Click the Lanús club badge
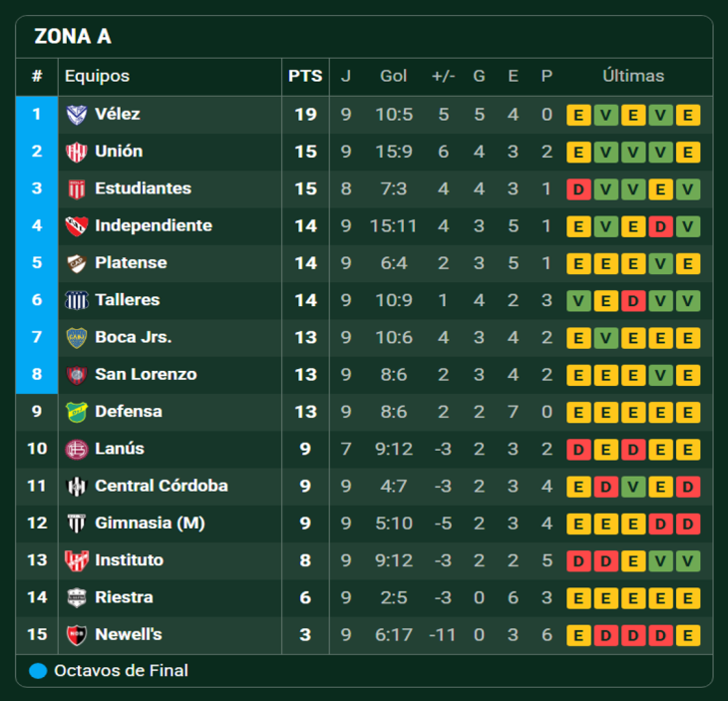Viewport: 728px width, 701px height. click(77, 449)
